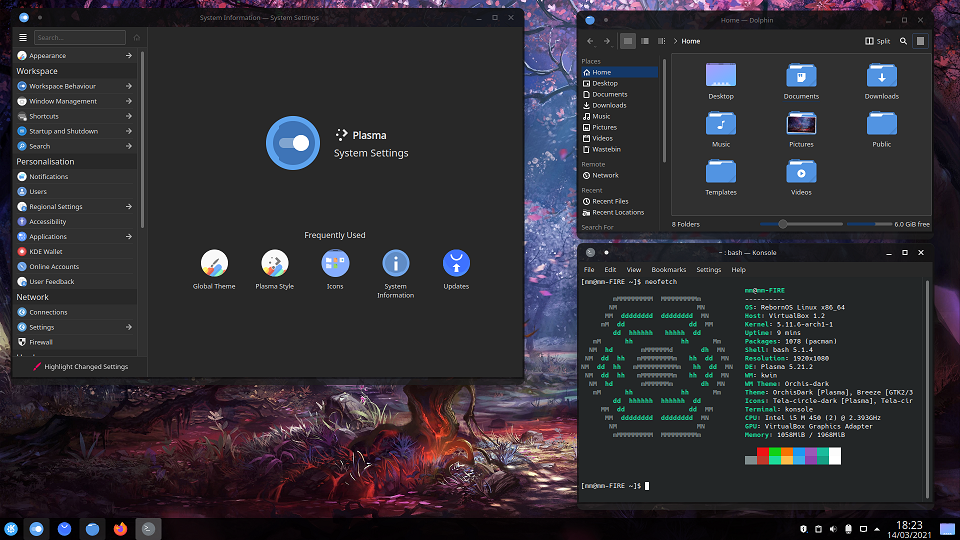Expand the Search settings category

pyautogui.click(x=75, y=146)
